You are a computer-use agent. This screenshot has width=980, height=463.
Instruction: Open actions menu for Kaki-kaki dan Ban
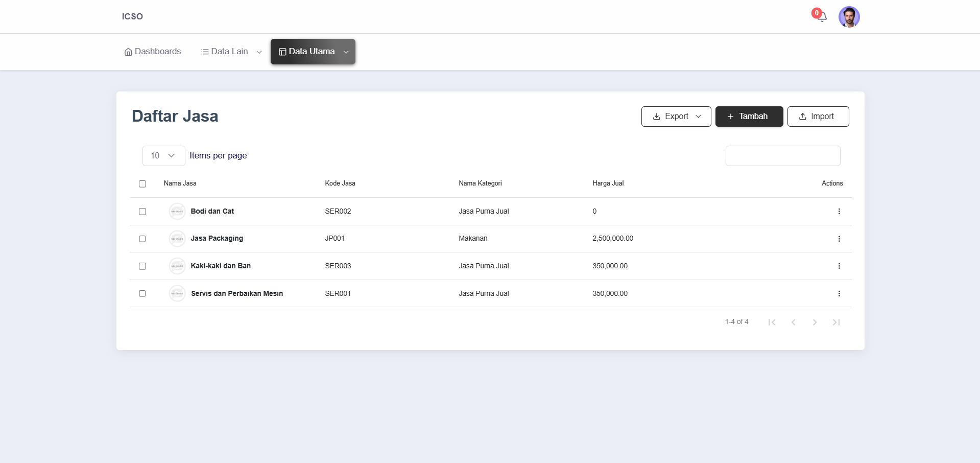coord(839,266)
